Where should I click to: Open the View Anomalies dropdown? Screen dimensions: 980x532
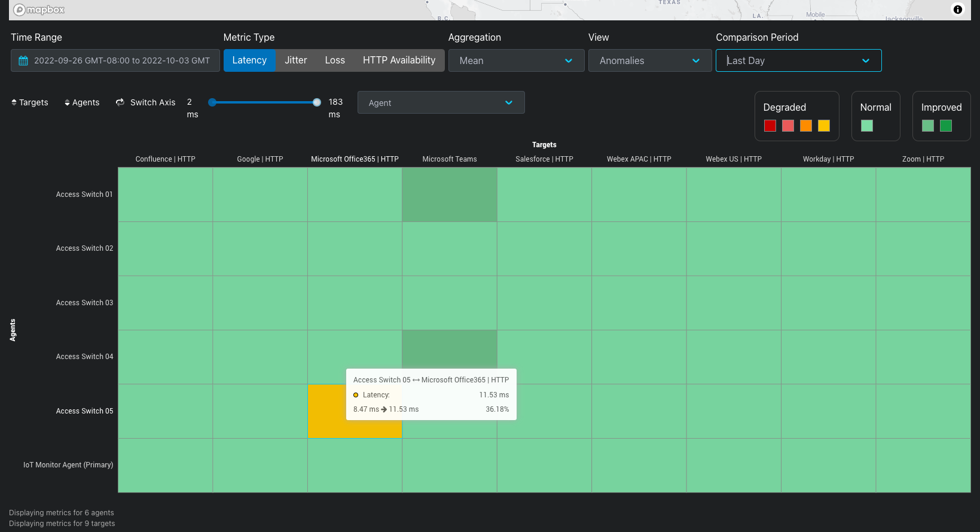[650, 60]
